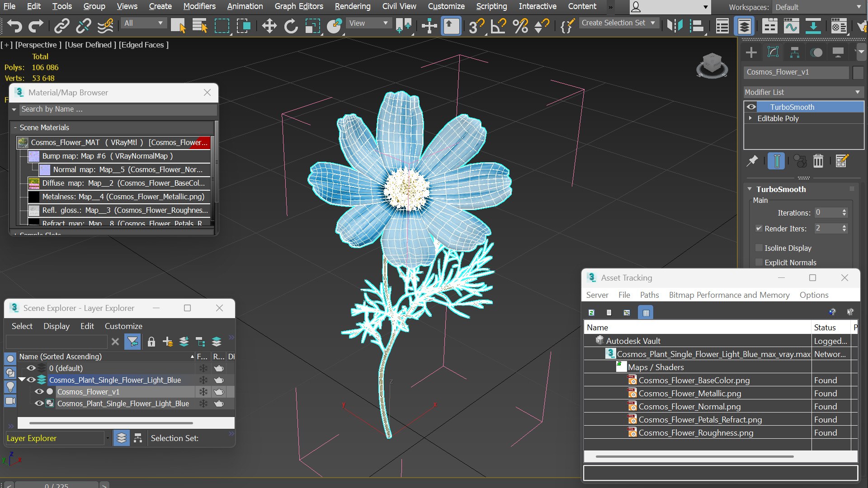The height and width of the screenshot is (488, 868).
Task: Click the Configure Modifier Sets icon
Action: (x=842, y=161)
